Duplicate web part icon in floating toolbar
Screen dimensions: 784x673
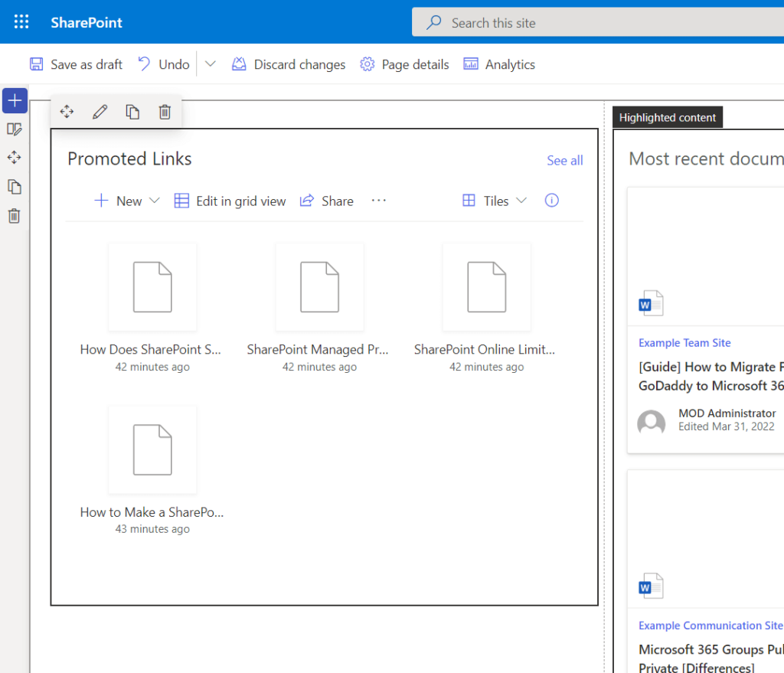point(132,112)
